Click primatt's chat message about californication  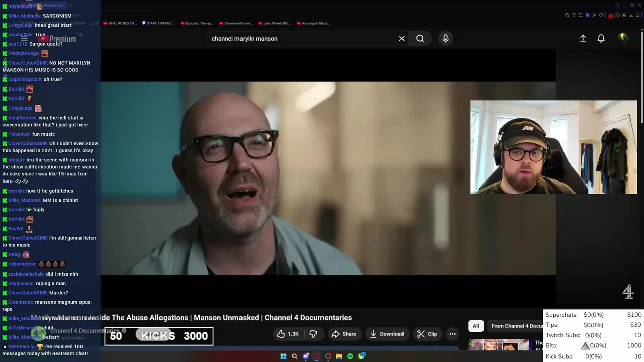pos(49,170)
